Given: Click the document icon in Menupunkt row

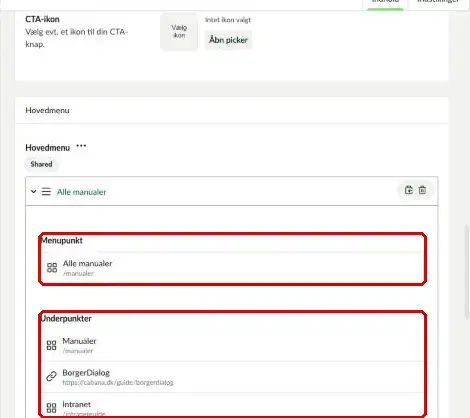Looking at the screenshot, I should [x=52, y=268].
